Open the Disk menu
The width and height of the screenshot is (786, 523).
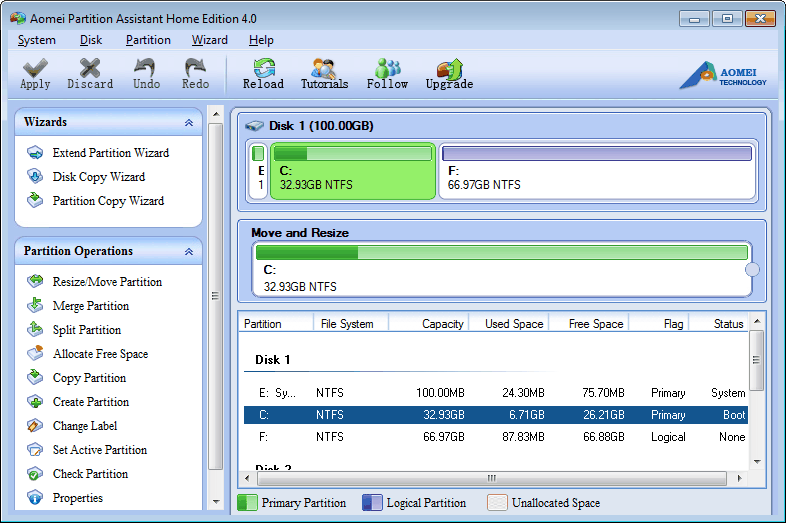[x=91, y=40]
